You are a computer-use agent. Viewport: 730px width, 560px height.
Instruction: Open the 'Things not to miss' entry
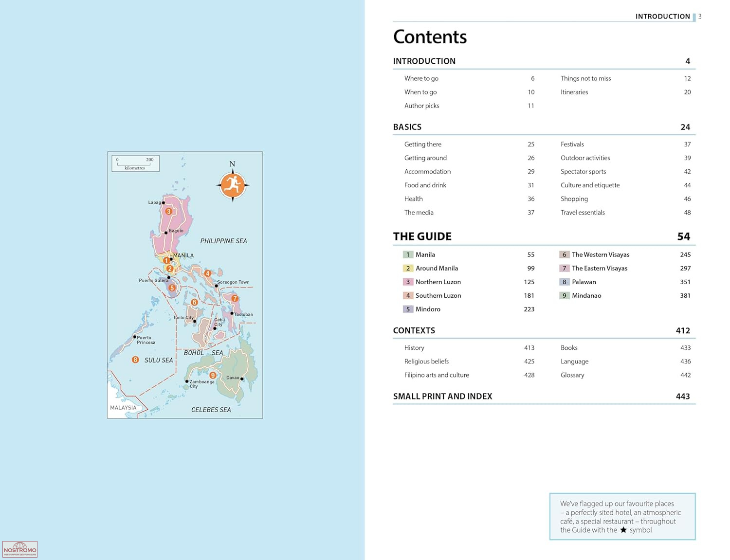(585, 78)
